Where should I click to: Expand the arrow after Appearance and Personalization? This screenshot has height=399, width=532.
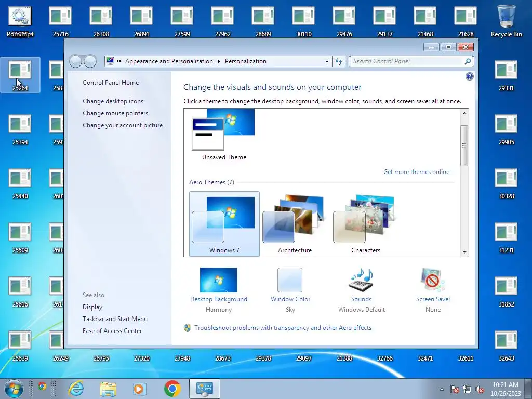tap(219, 61)
